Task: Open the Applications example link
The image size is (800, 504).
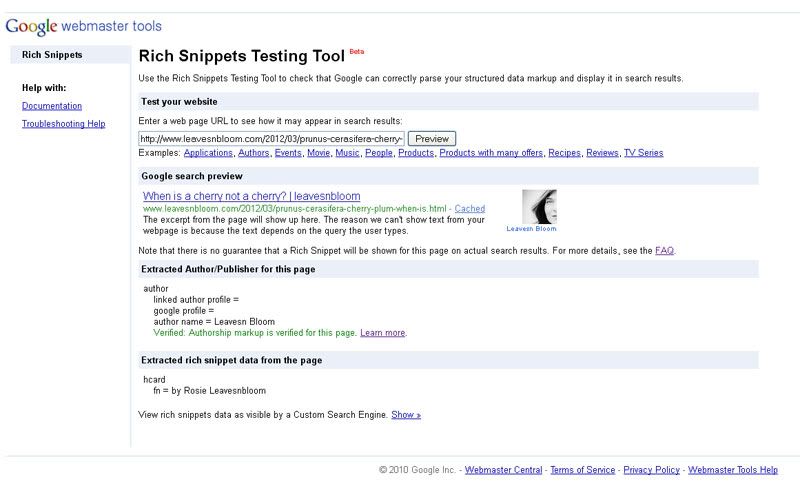Action: pyautogui.click(x=208, y=153)
